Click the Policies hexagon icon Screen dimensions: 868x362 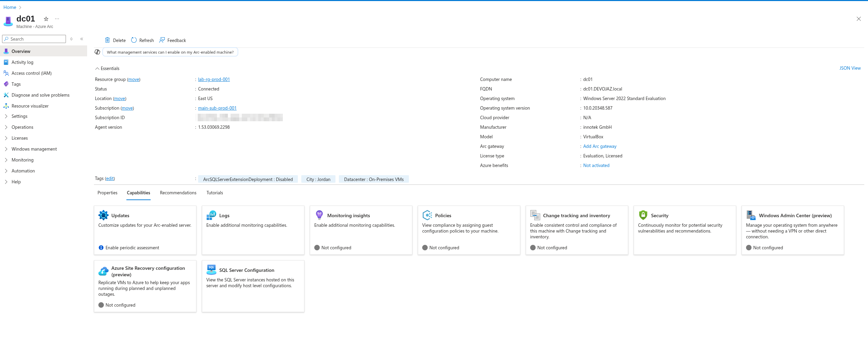click(x=427, y=215)
